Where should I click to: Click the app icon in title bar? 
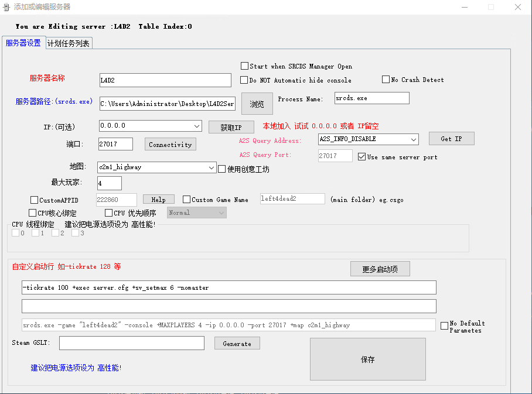[x=7, y=7]
